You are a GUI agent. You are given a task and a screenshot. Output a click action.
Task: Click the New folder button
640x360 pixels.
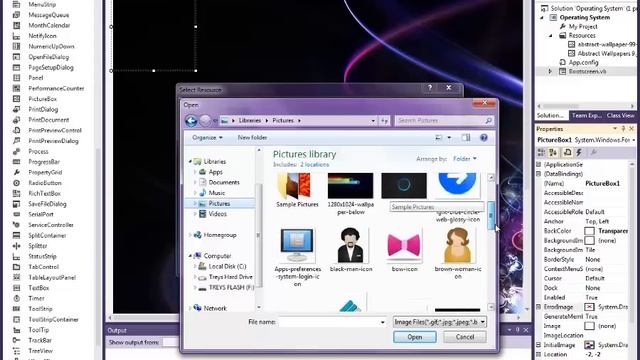pos(252,138)
